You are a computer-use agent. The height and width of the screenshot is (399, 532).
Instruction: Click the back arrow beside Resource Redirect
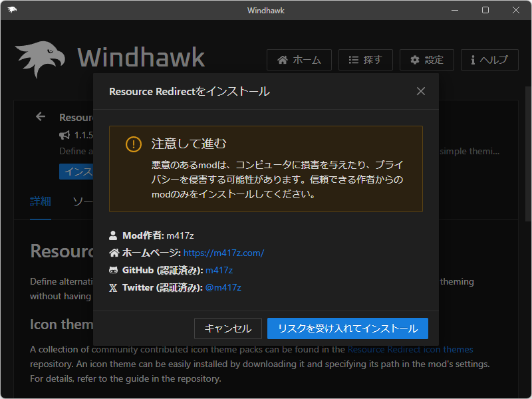tap(40, 116)
